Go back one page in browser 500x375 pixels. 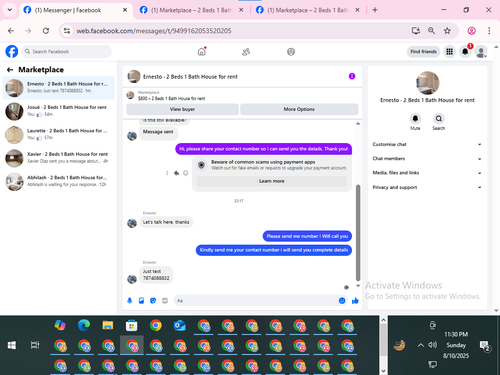click(11, 31)
